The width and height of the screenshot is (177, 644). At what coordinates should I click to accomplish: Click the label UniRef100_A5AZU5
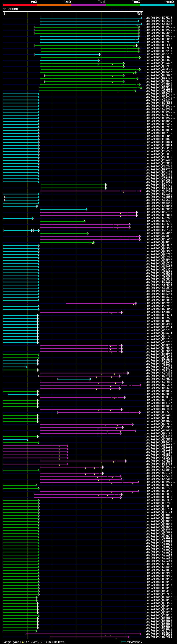point(159,54)
